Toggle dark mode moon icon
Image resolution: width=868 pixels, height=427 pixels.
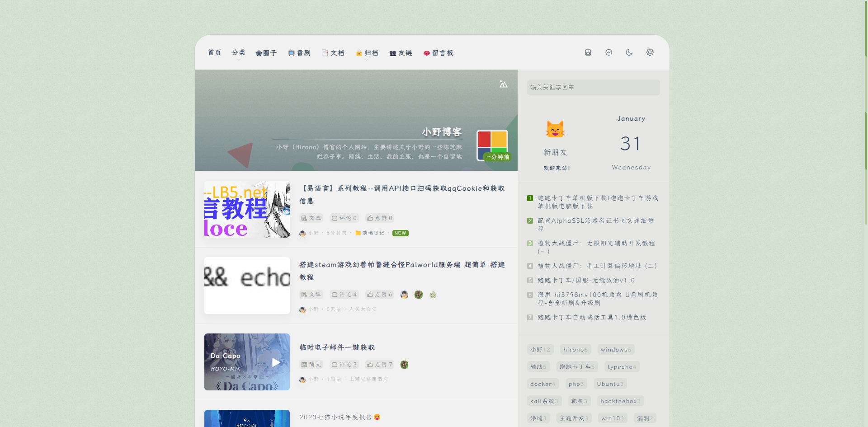pos(629,52)
